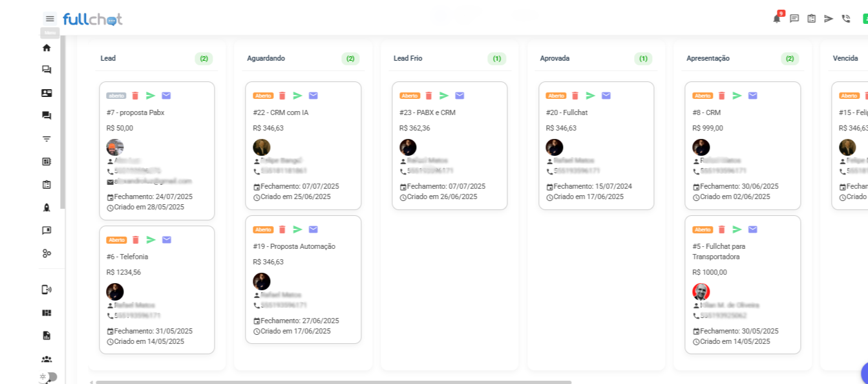
Task: Open the phone call icon in header
Action: [x=846, y=19]
